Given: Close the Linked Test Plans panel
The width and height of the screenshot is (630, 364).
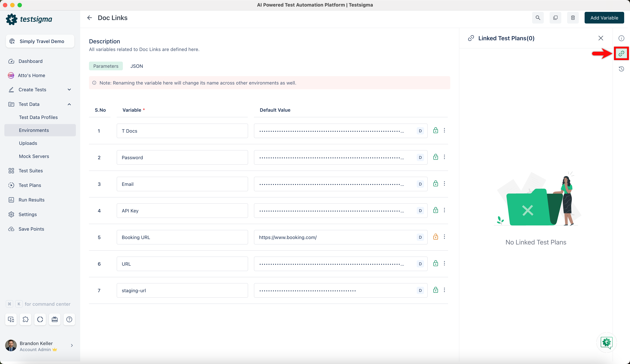Looking at the screenshot, I should 601,38.
